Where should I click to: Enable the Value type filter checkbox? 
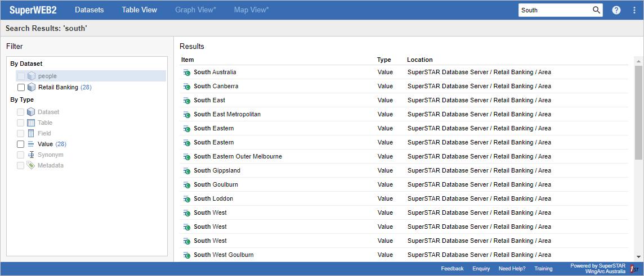pyautogui.click(x=21, y=144)
